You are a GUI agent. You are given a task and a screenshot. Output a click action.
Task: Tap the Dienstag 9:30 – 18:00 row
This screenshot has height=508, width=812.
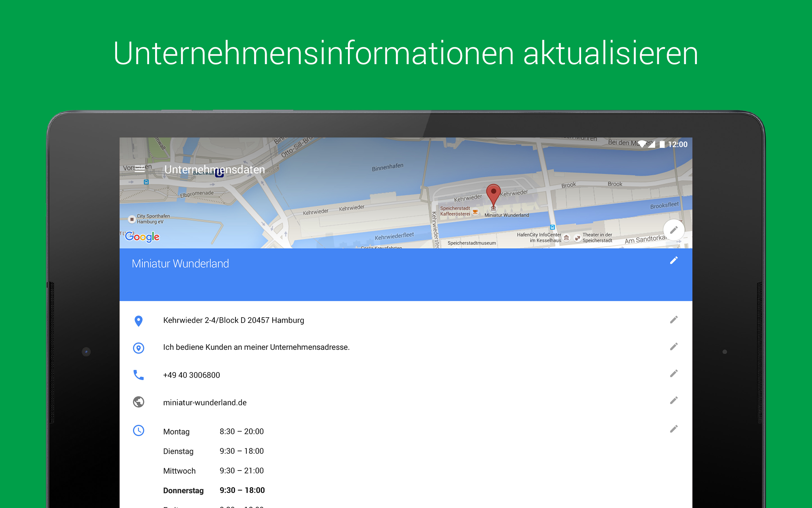coord(213,451)
